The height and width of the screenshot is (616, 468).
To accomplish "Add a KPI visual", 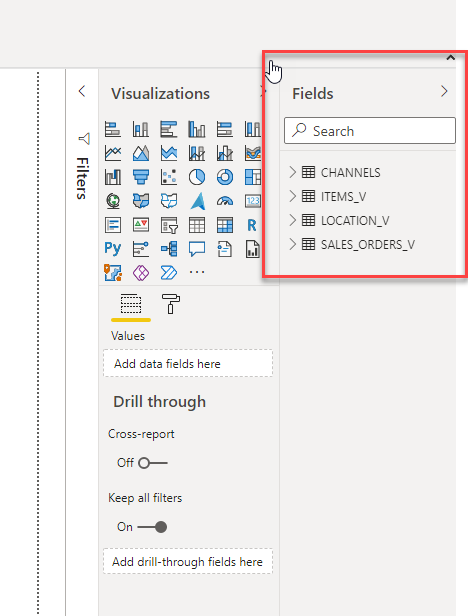I will 141,225.
